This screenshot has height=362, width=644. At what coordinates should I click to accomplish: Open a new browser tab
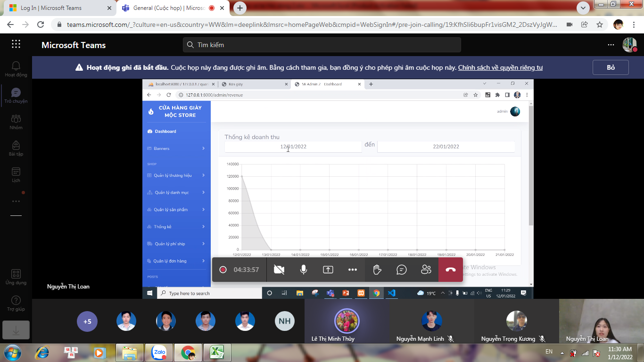[240, 8]
